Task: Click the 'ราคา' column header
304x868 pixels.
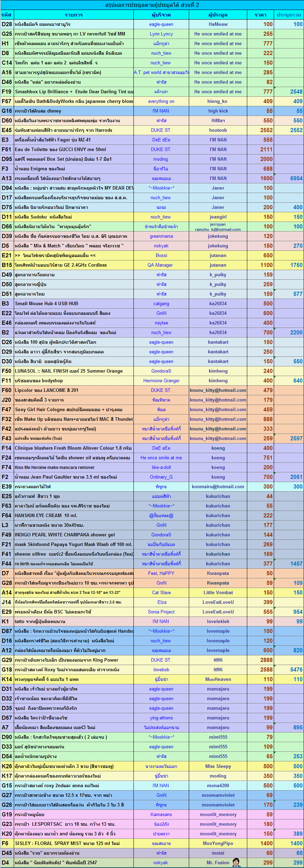Action: [261, 15]
